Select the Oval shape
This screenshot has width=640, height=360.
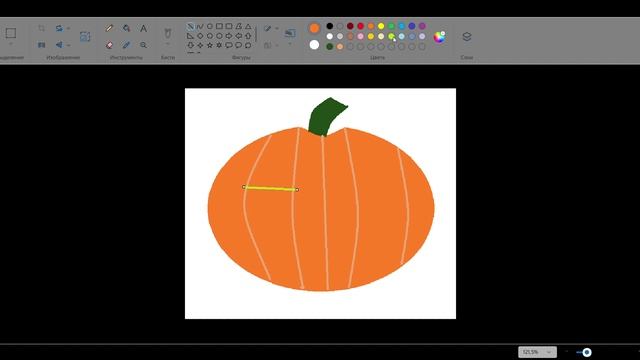coord(210,27)
